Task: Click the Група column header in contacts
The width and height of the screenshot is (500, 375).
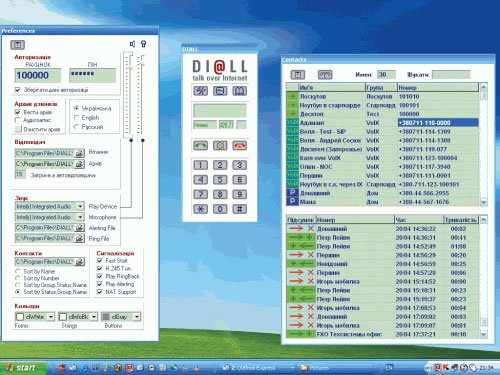Action: [x=381, y=88]
